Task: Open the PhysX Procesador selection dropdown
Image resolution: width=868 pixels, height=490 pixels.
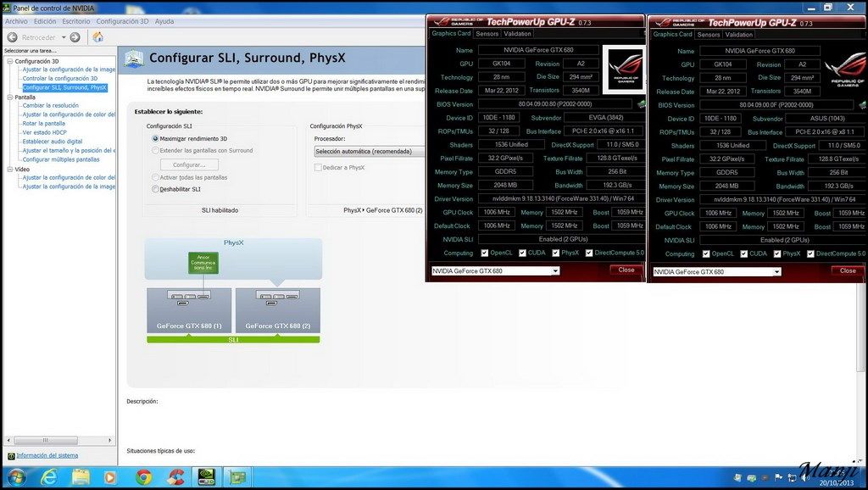Action: click(370, 151)
